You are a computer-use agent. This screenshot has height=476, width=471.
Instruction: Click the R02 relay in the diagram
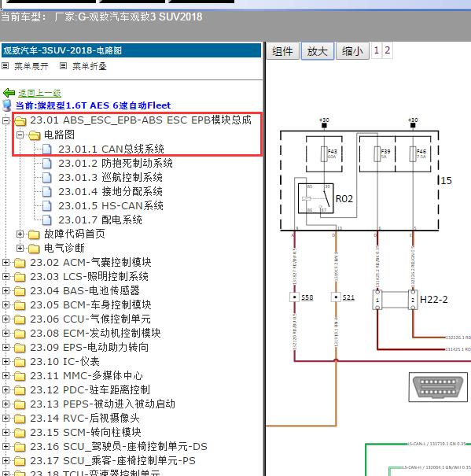coord(315,198)
